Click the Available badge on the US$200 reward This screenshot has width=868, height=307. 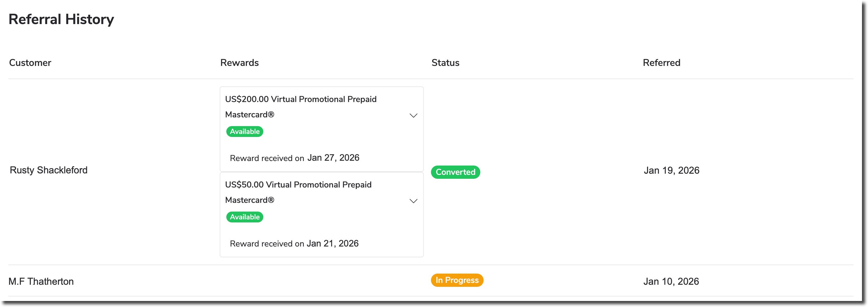[245, 131]
